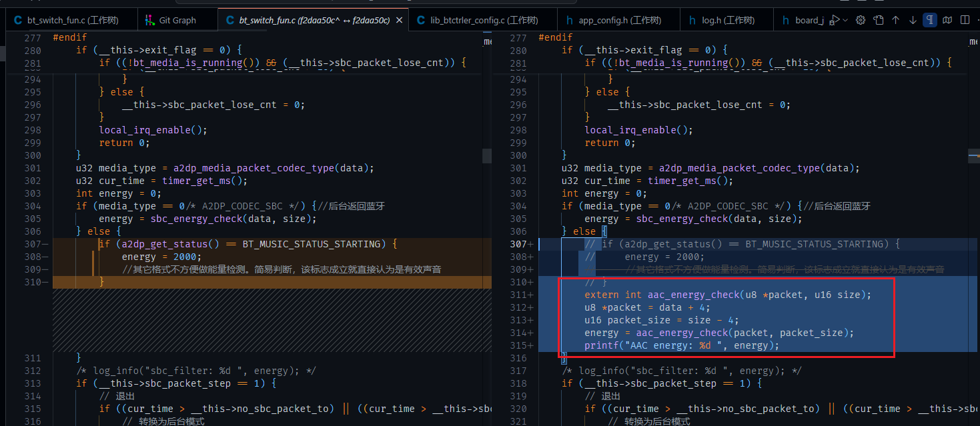
Task: Open diff editor settings gear
Action: [x=861, y=20]
